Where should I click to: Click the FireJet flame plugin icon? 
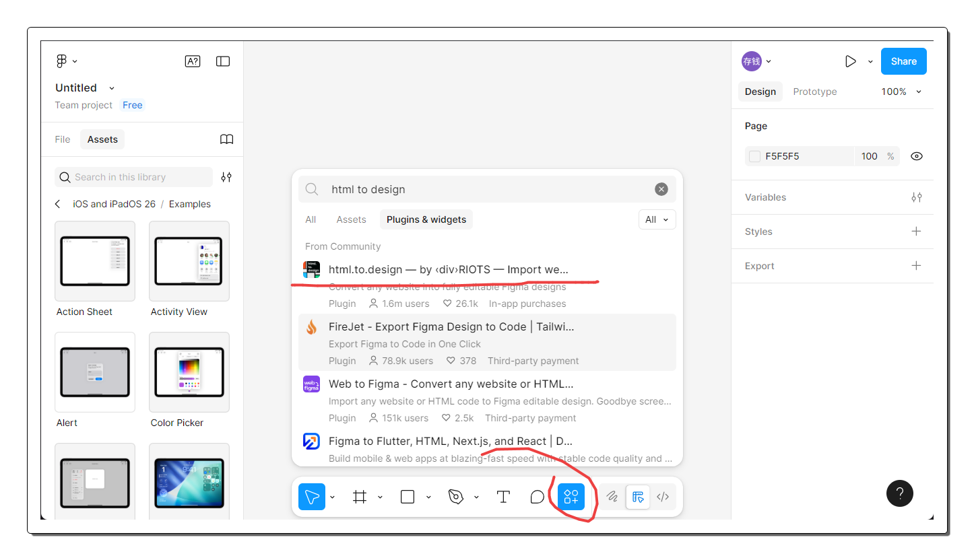311,327
